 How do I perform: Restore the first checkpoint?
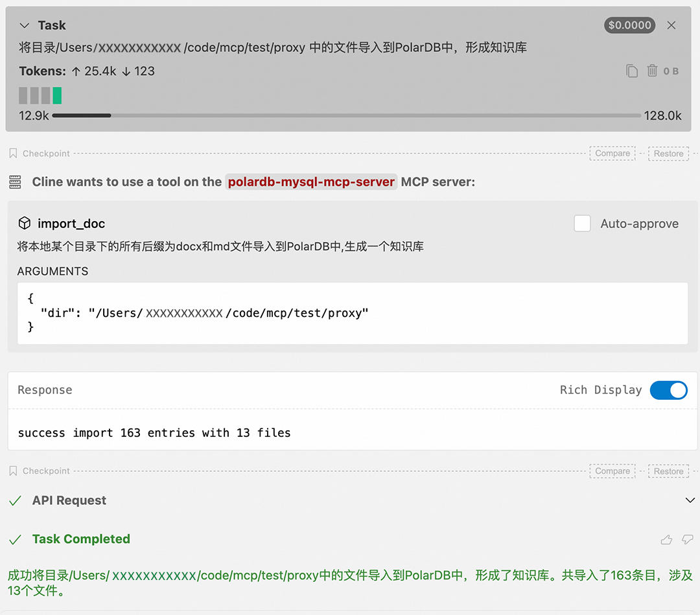[x=668, y=154]
